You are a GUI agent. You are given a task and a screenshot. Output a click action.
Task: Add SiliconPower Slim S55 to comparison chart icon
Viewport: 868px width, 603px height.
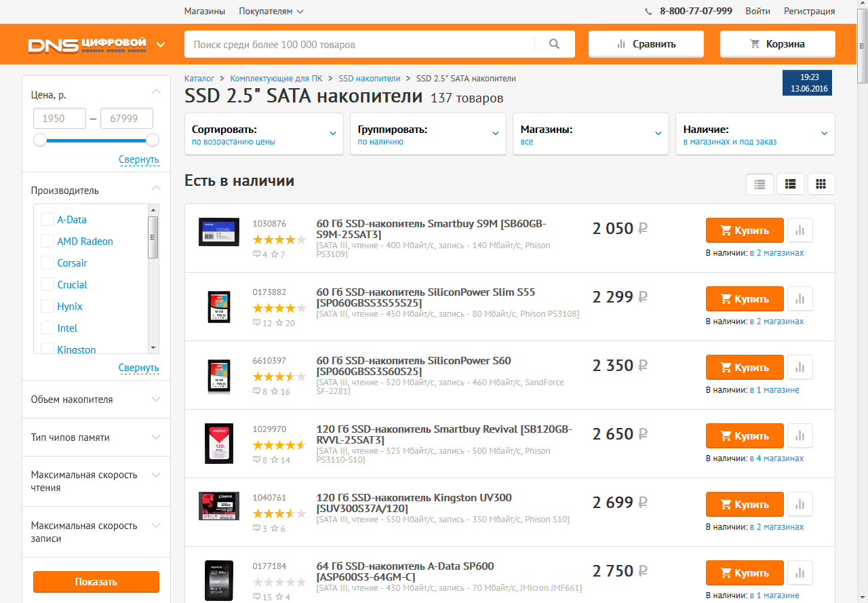[800, 298]
